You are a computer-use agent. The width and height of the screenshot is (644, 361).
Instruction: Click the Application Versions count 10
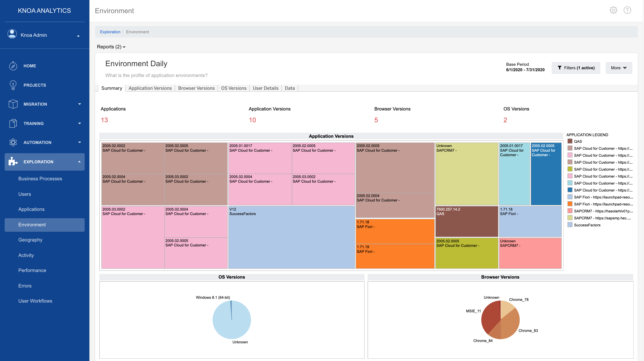pos(252,120)
